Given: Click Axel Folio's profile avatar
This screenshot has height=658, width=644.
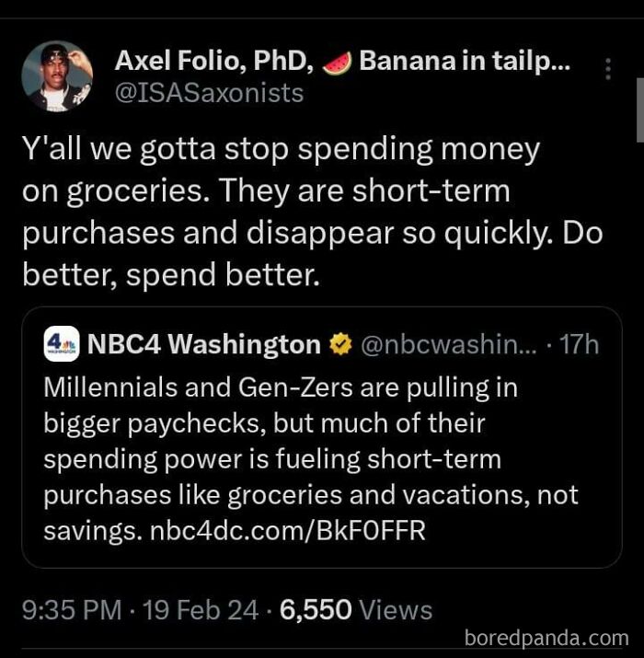Looking at the screenshot, I should tap(57, 75).
